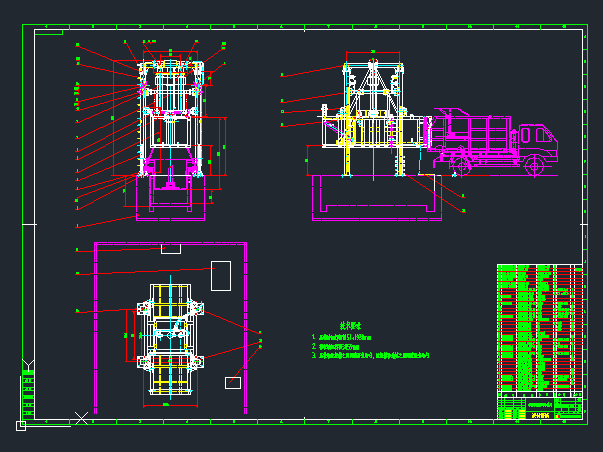Select the X-shaped crosshair marker near bottom-left
603x452 pixels.
coord(81,418)
